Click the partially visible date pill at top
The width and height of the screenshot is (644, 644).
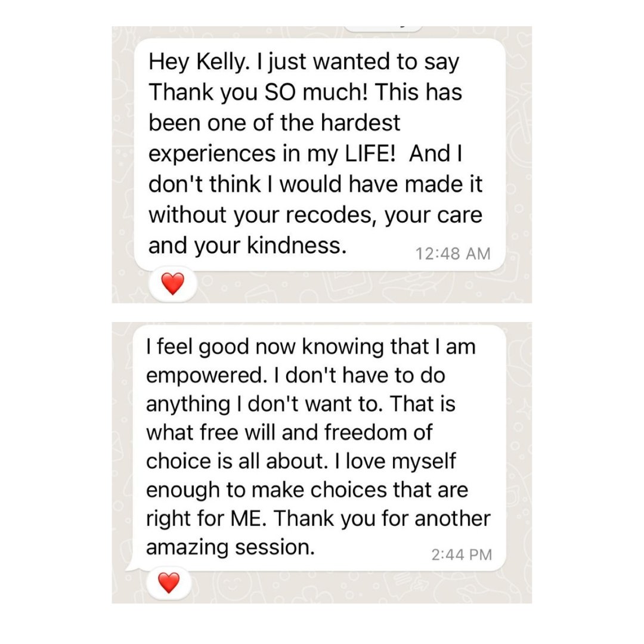tap(383, 27)
